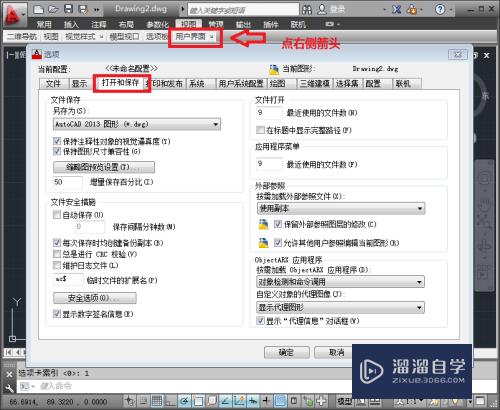The image size is (500, 410).
Task: Enable 自动保存 checkbox
Action: click(57, 215)
